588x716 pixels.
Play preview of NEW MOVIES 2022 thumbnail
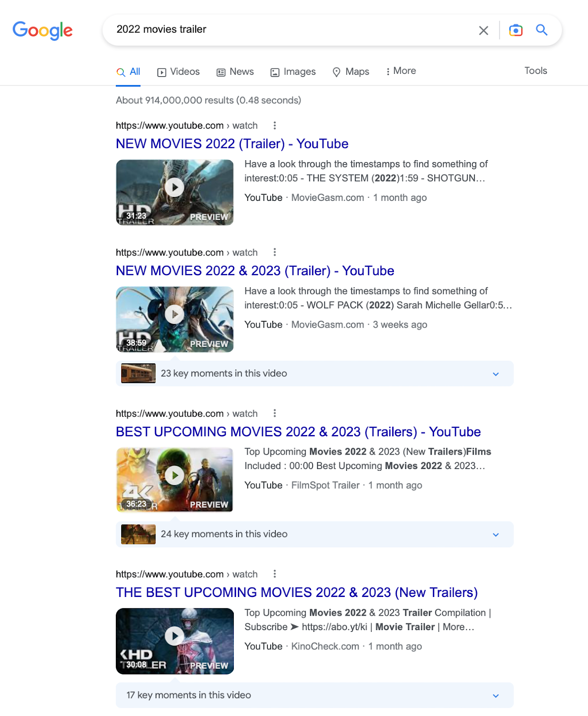[x=174, y=188]
